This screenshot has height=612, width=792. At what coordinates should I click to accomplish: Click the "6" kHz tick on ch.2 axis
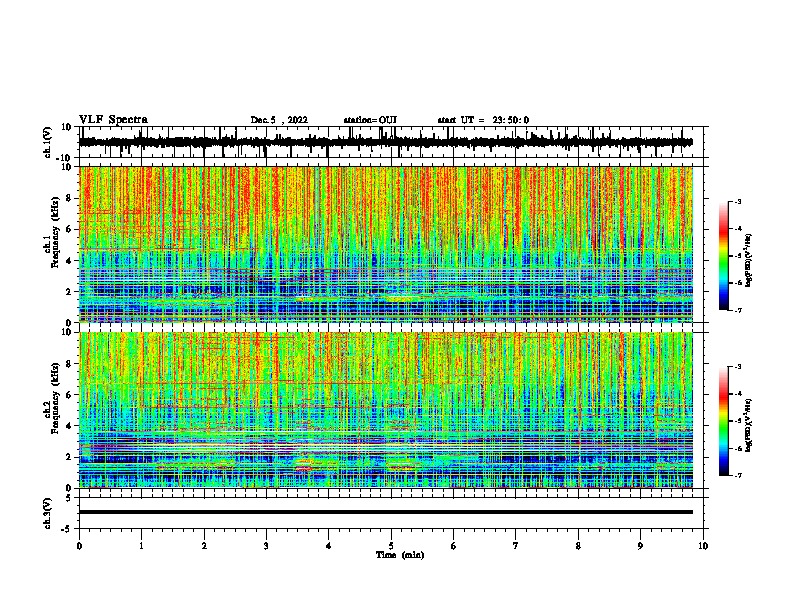pos(70,395)
